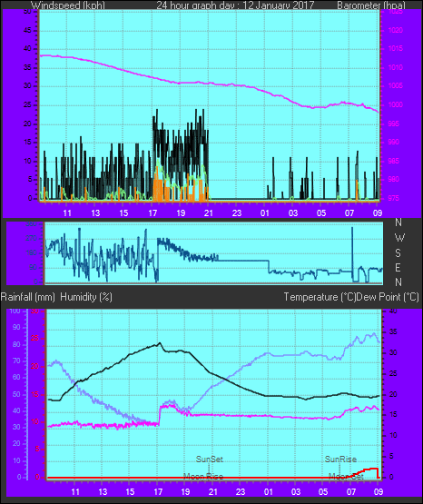Viewport: 423px width, 504px height.
Task: Click the barometer "1020" scale value
Action: (396, 30)
